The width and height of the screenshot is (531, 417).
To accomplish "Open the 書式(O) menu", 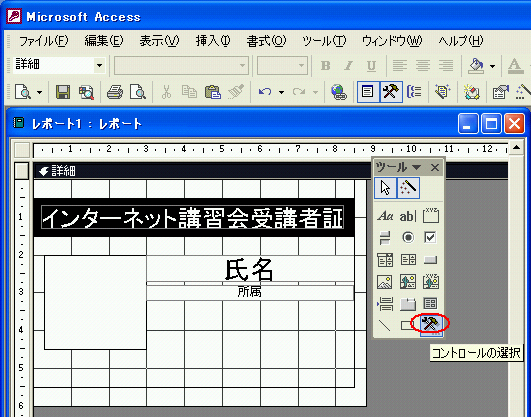I will [x=266, y=41].
